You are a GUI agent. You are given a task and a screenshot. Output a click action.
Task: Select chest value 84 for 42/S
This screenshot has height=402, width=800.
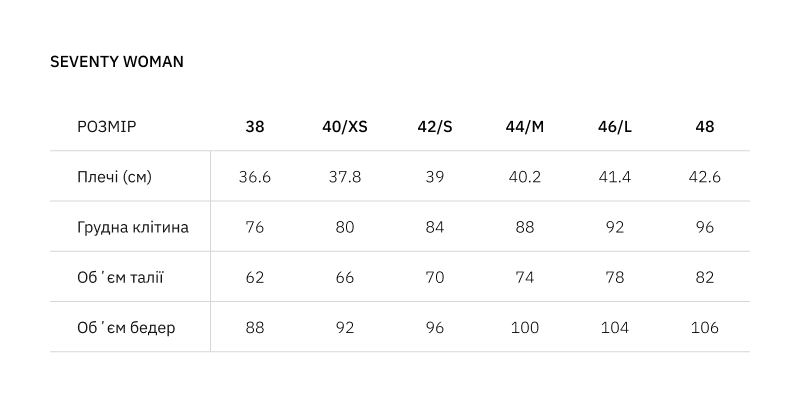tap(435, 227)
